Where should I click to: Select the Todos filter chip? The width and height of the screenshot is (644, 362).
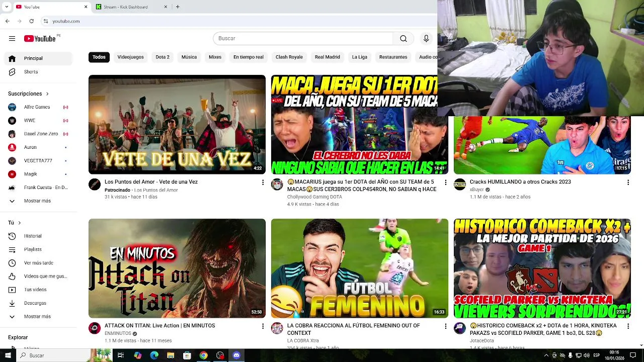(x=99, y=57)
